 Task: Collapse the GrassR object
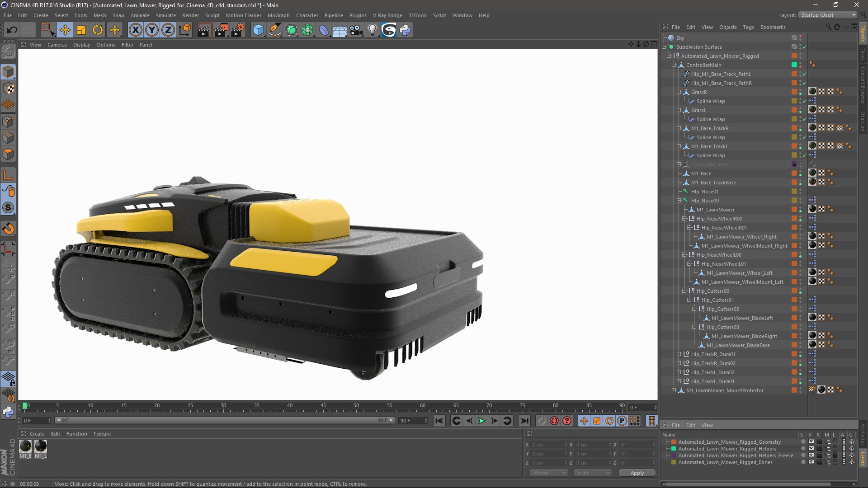[x=679, y=92]
